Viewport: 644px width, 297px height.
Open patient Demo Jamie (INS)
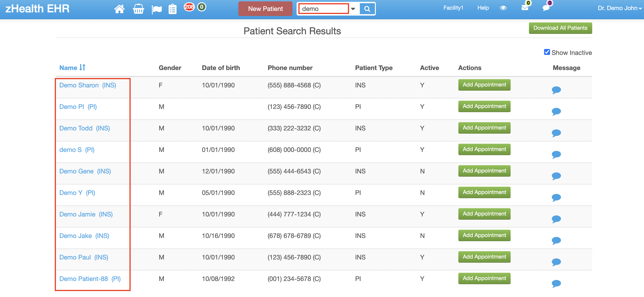pyautogui.click(x=86, y=214)
